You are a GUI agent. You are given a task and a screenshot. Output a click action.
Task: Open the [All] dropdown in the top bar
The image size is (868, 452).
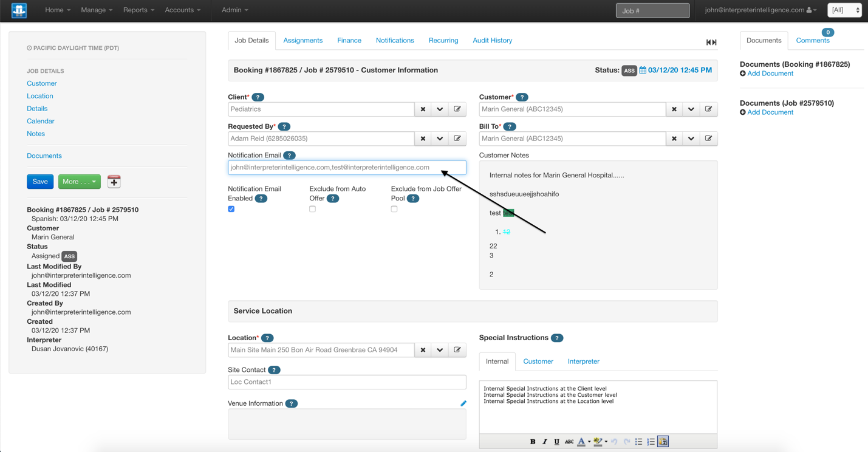844,10
